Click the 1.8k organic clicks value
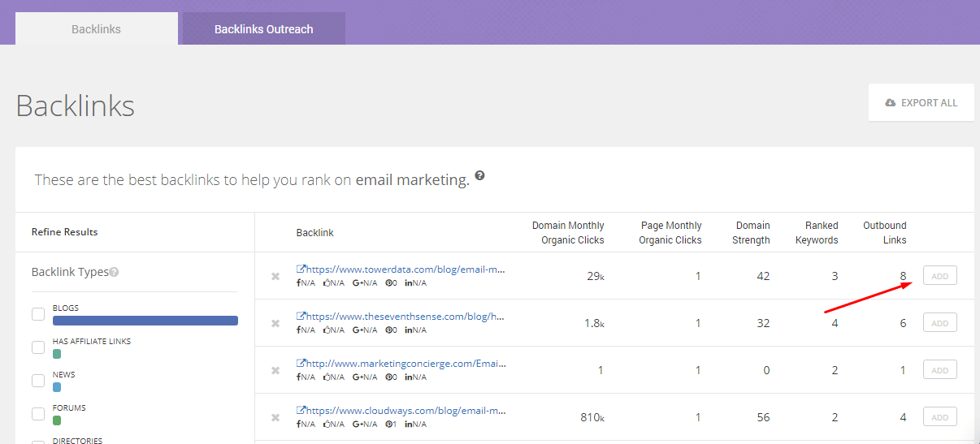980x444 pixels. pyautogui.click(x=594, y=324)
